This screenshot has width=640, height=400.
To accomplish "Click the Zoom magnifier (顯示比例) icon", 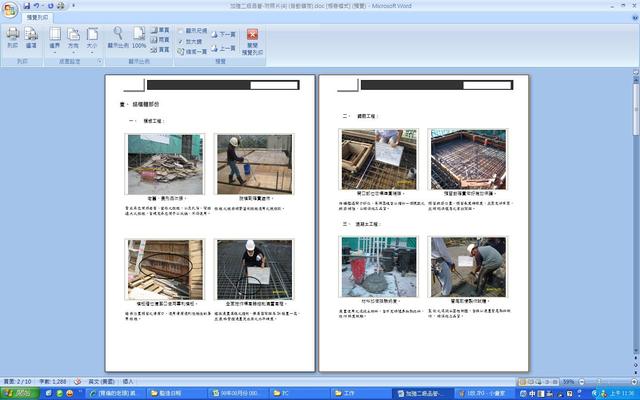I will [x=117, y=37].
